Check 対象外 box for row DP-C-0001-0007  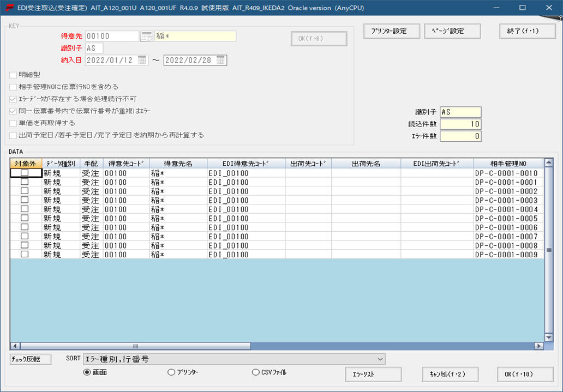coord(25,236)
